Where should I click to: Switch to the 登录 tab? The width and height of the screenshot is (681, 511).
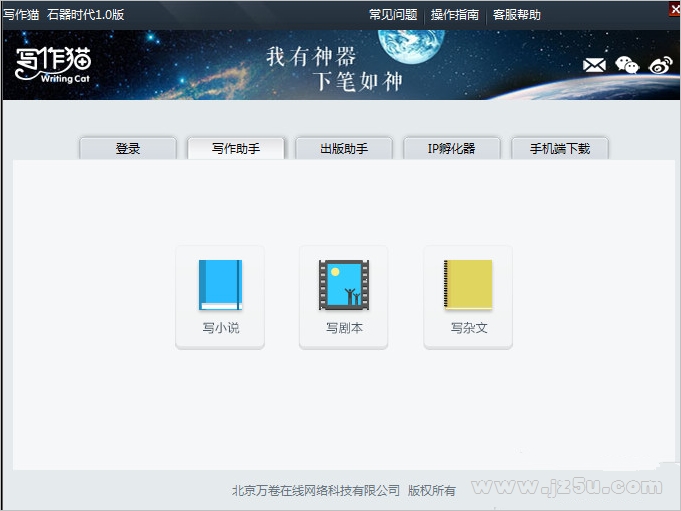[x=128, y=148]
